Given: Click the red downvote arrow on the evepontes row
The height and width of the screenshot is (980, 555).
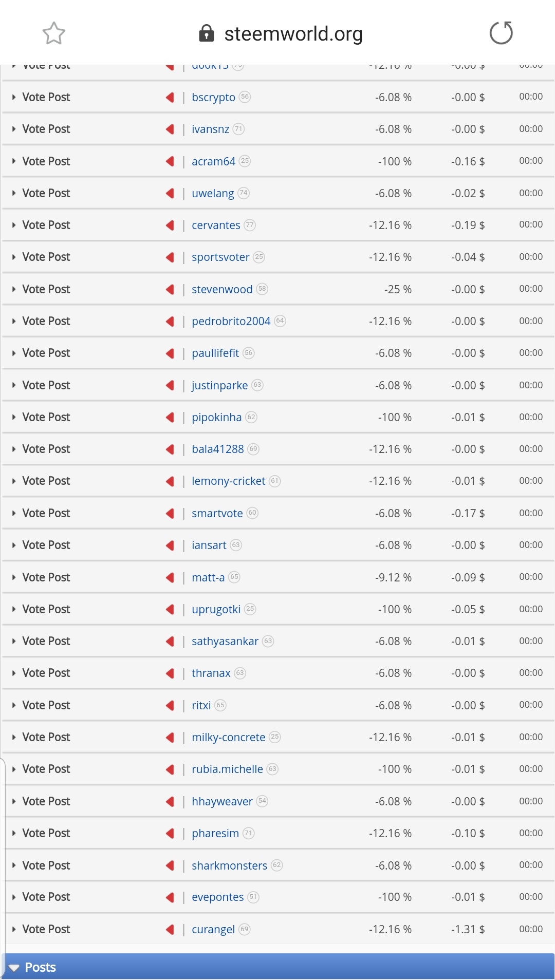Looking at the screenshot, I should 170,897.
